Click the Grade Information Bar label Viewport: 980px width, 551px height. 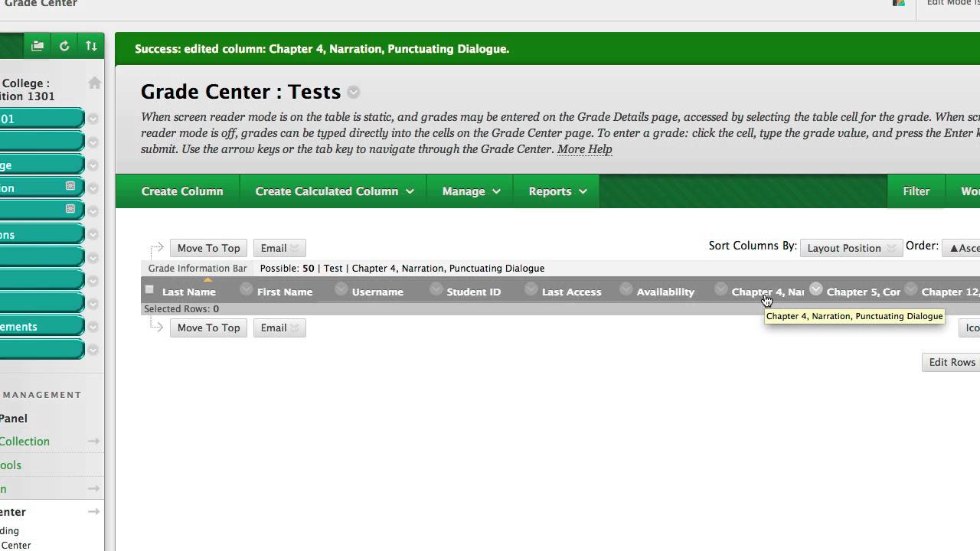(198, 269)
